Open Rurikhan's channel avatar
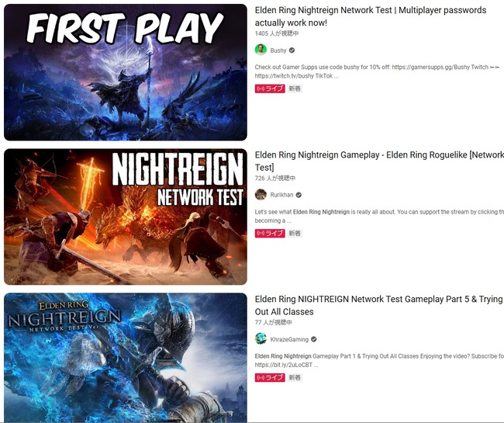 261,195
